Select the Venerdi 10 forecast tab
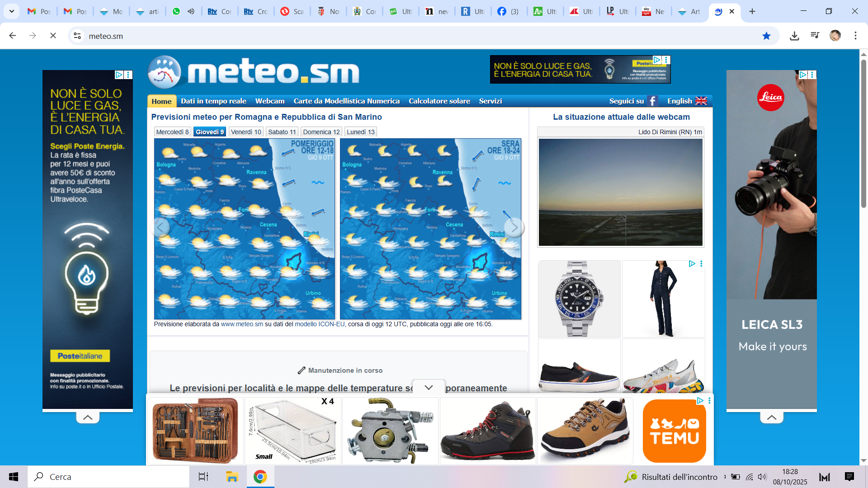The height and width of the screenshot is (488, 868). [x=245, y=132]
